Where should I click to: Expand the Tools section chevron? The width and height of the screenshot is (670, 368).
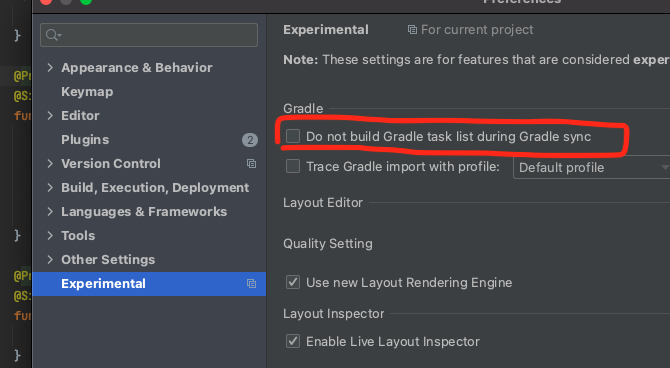pos(50,236)
